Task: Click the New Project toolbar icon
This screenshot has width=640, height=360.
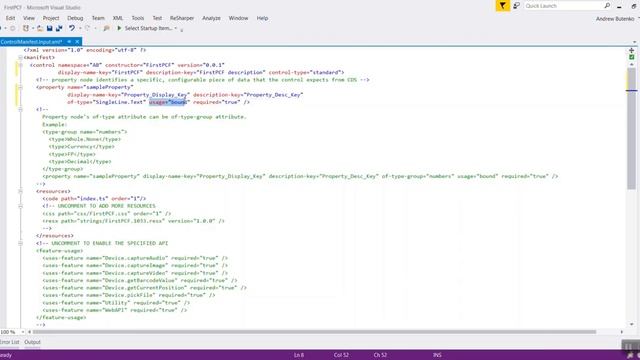Action: pyautogui.click(x=26, y=28)
